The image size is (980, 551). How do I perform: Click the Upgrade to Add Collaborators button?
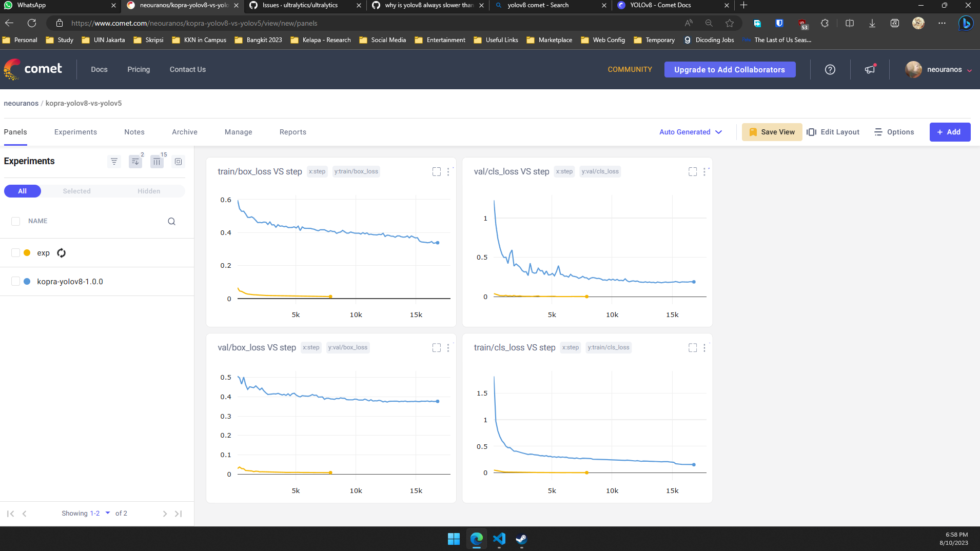pyautogui.click(x=729, y=69)
